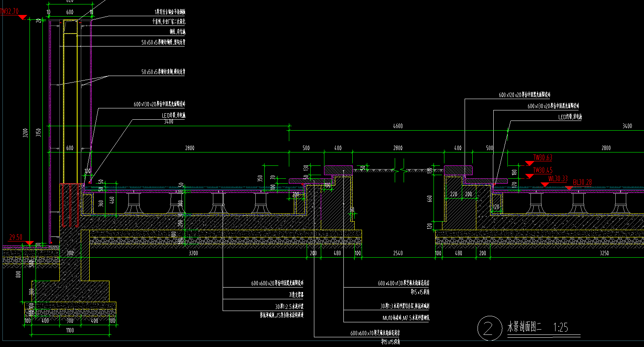This screenshot has height=347, width=644.
Task: Select the 600x600x70 granite annotation
Action: (x=375, y=333)
